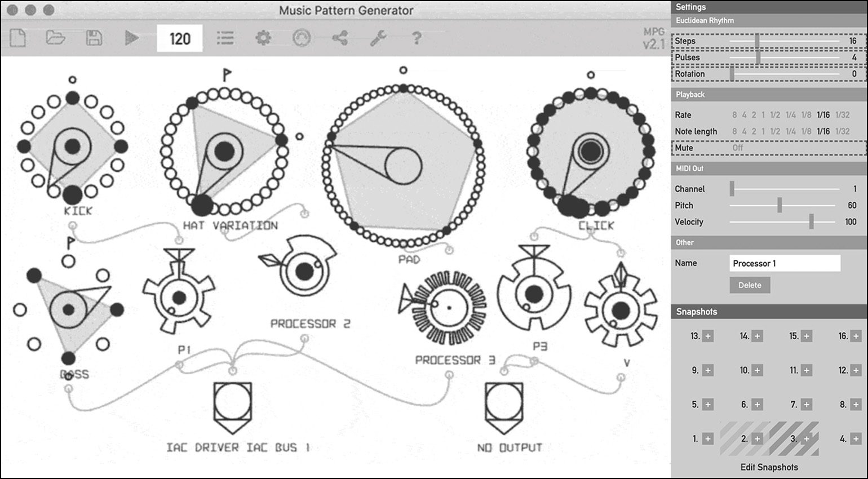Image resolution: width=868 pixels, height=479 pixels.
Task: Click the PAD pattern label
Action: tap(409, 260)
